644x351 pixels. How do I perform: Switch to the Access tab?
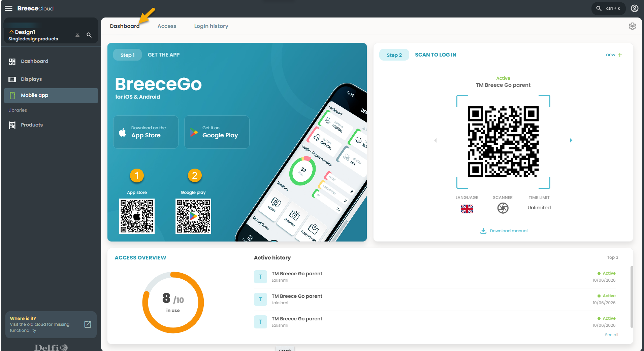pos(167,26)
